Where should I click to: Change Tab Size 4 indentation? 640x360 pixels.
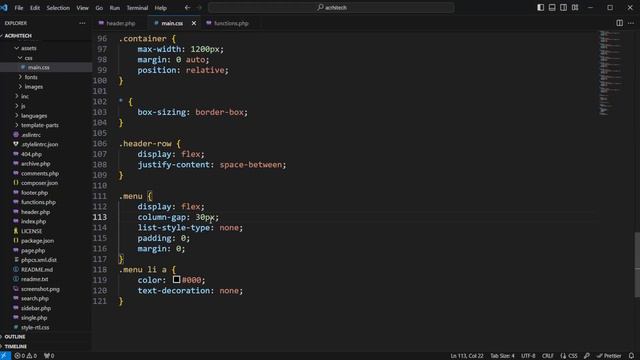pos(502,356)
